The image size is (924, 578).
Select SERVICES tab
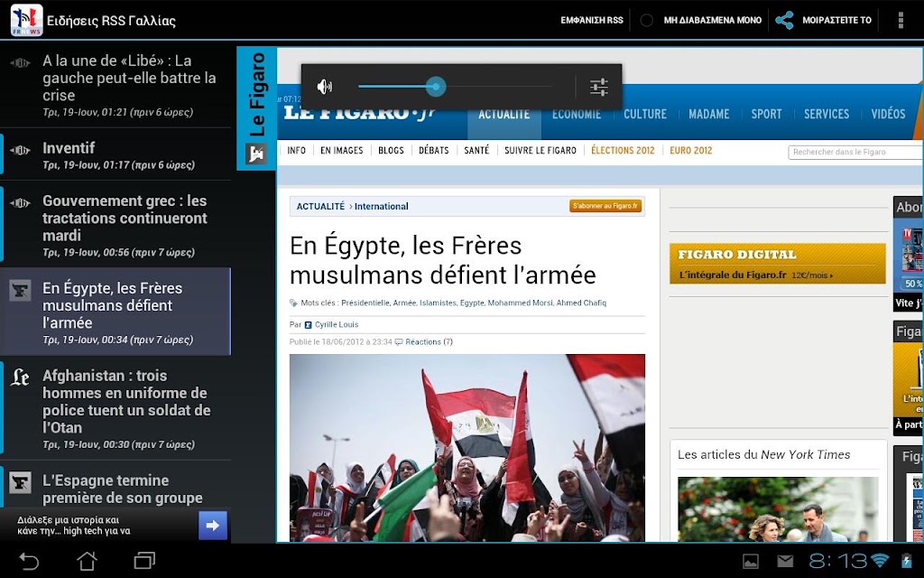(x=827, y=114)
